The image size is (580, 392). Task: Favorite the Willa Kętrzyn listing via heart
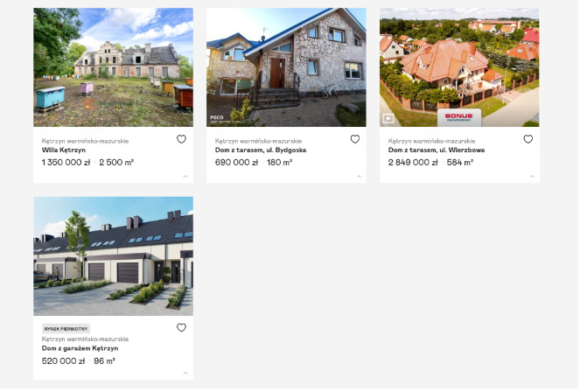[181, 139]
